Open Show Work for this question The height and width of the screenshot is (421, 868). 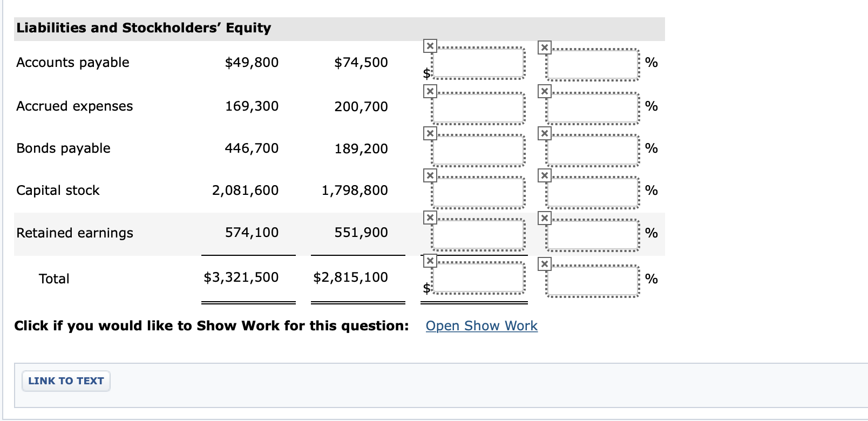coord(482,326)
